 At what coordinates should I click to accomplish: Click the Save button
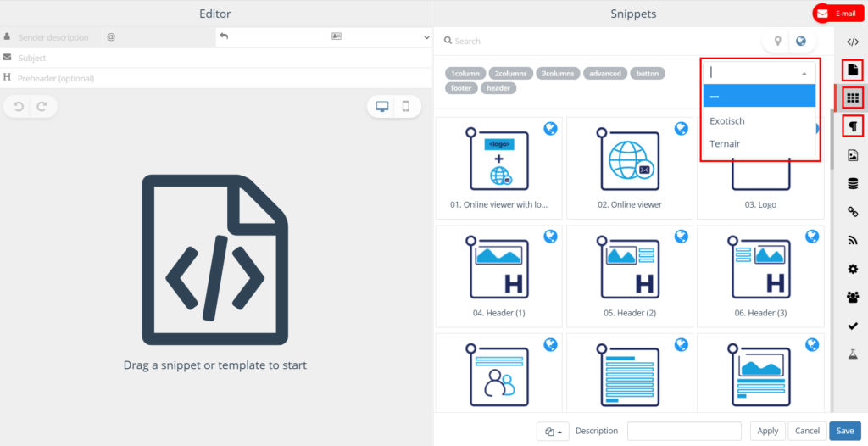click(x=845, y=431)
